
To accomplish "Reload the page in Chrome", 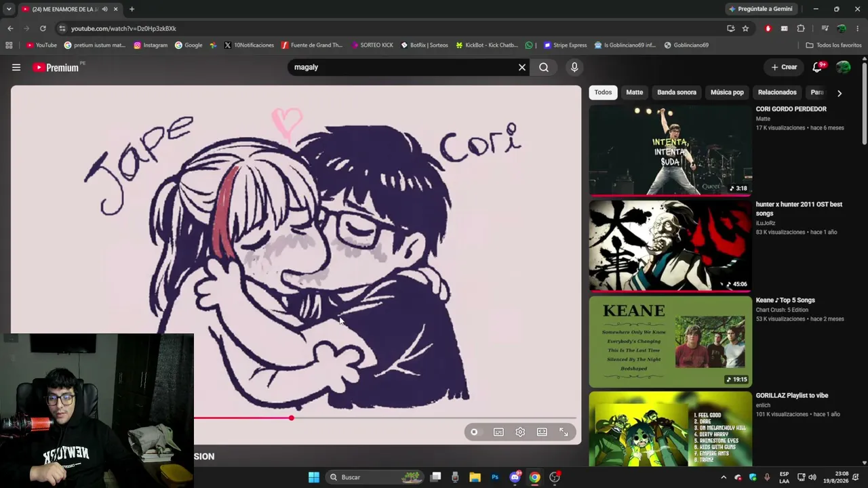I will (x=43, y=28).
